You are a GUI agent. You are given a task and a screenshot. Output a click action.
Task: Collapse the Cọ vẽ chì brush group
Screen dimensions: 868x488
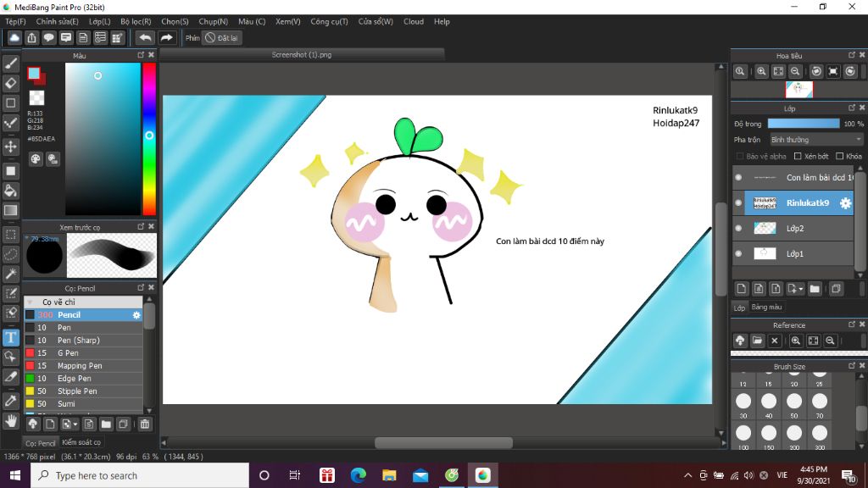(31, 302)
